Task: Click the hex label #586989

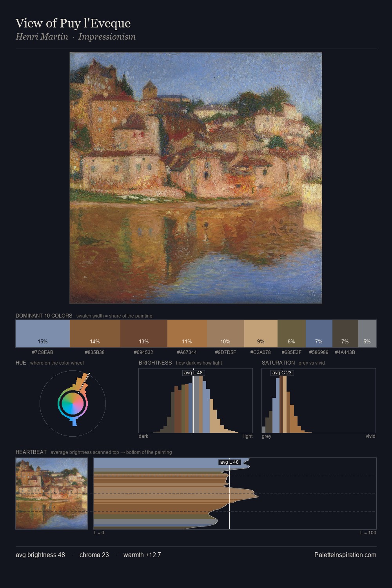Action: click(319, 352)
